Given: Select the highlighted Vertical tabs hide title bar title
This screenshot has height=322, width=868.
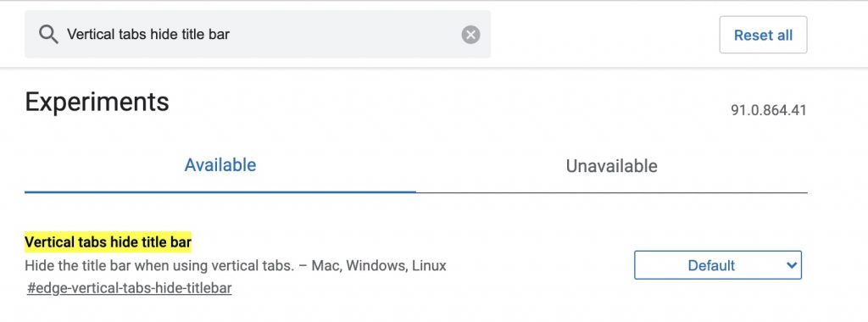Looking at the screenshot, I should point(108,241).
